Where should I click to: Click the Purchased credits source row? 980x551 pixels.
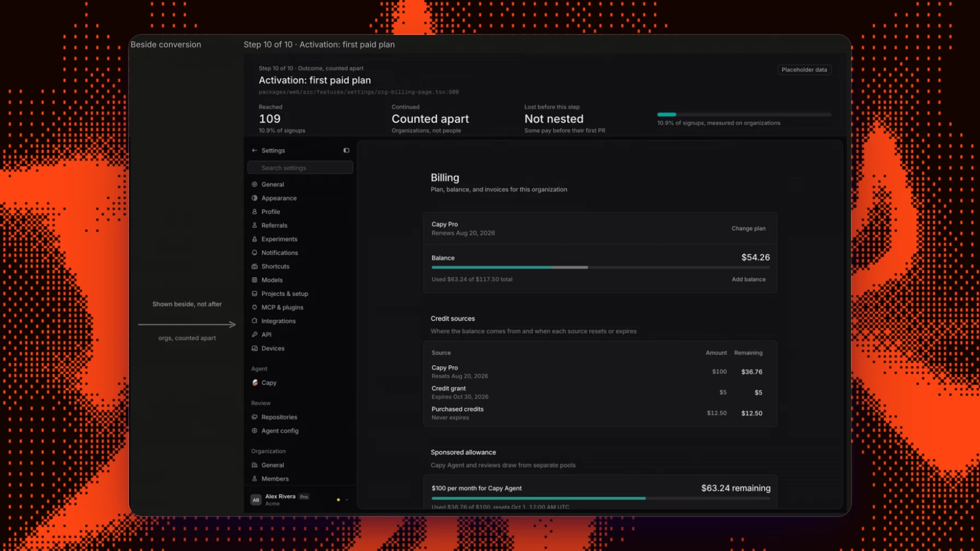[x=600, y=413]
